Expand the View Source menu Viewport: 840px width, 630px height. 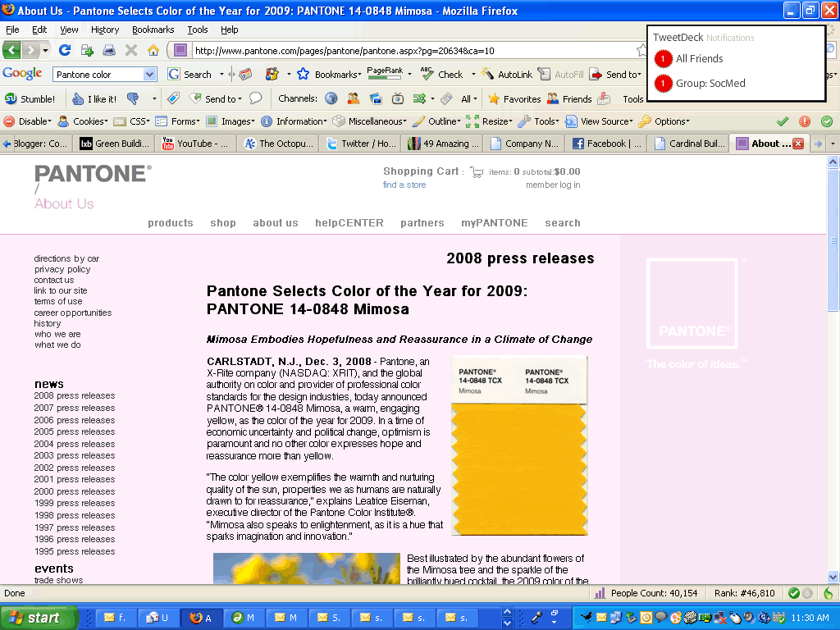point(600,121)
